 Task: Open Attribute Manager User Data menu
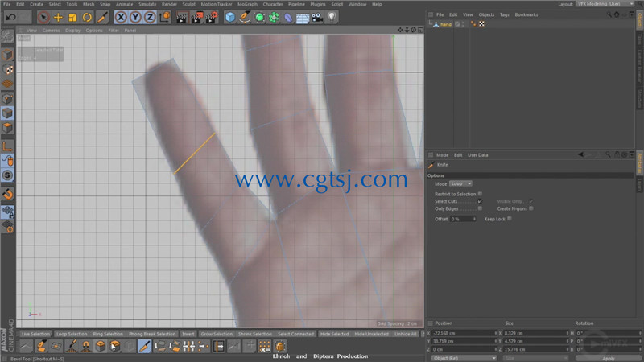[477, 155]
